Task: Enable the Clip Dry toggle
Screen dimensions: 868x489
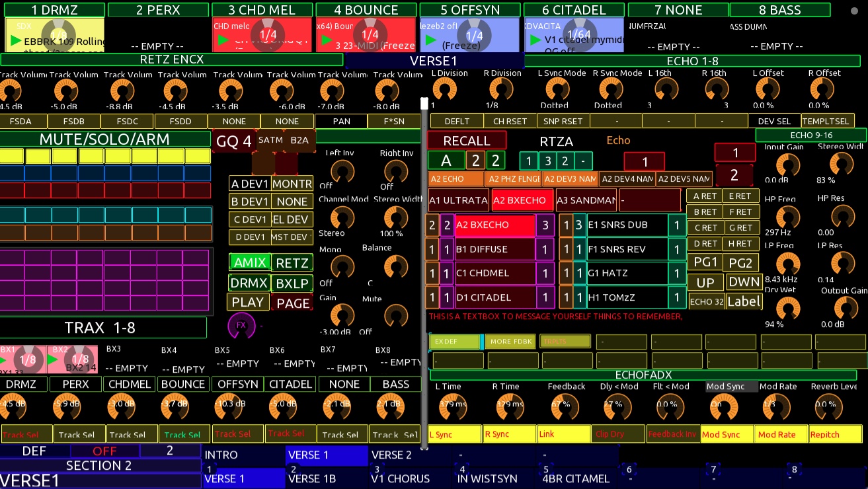Action: 617,434
